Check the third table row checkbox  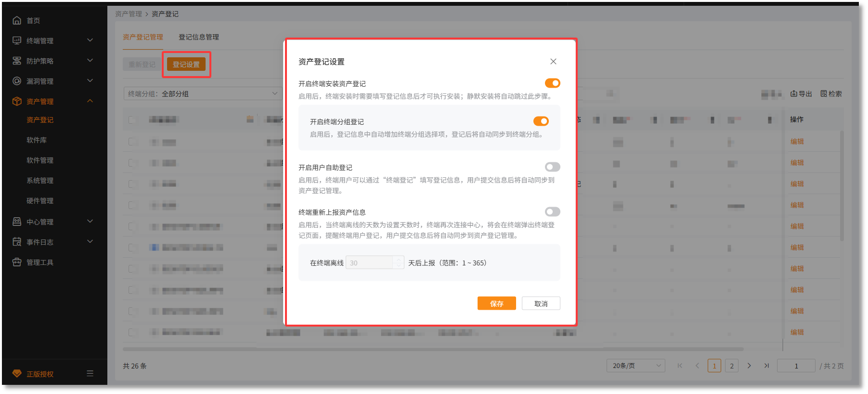(x=132, y=184)
